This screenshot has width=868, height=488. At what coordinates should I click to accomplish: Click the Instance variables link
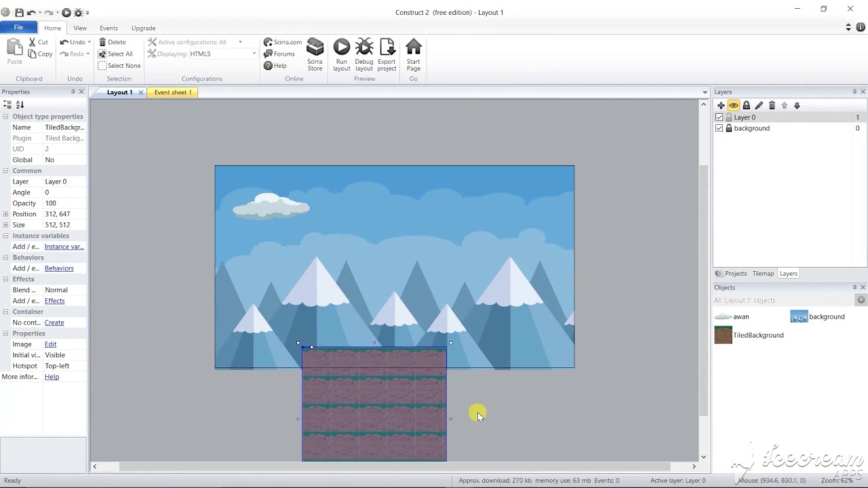64,247
